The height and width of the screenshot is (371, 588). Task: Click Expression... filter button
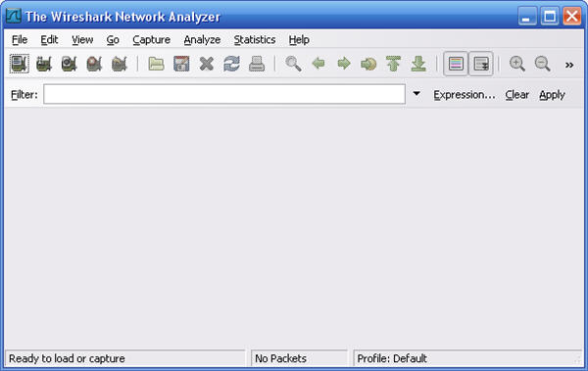point(465,95)
